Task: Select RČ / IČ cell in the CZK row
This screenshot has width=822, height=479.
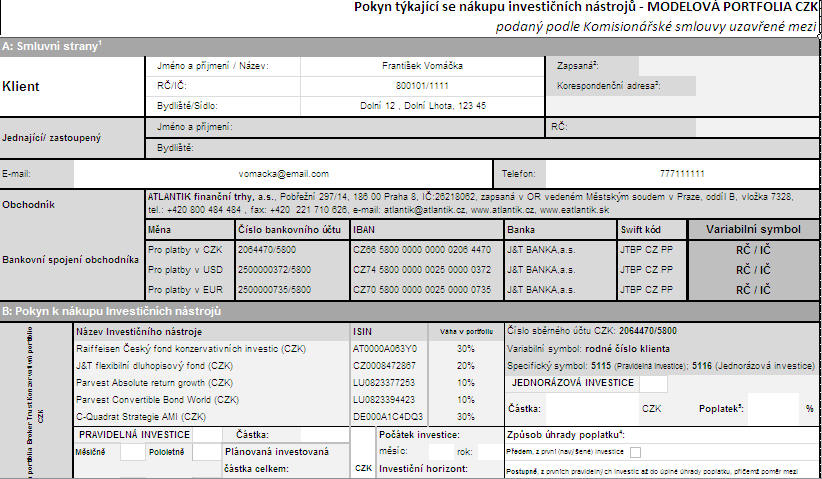Action: [753, 250]
